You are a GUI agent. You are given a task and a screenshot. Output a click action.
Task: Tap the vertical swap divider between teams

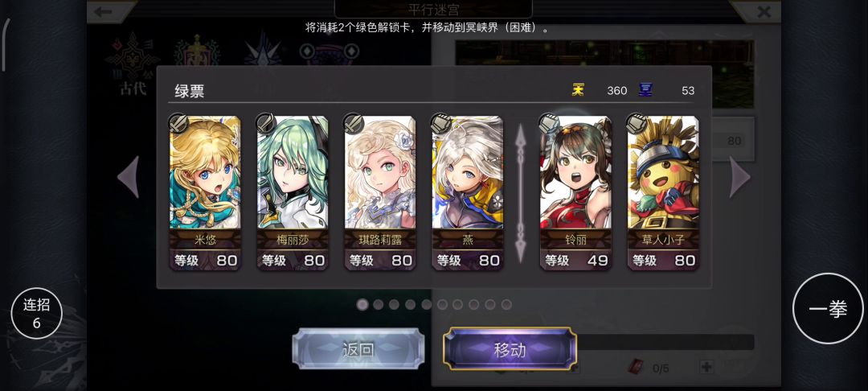(x=520, y=193)
